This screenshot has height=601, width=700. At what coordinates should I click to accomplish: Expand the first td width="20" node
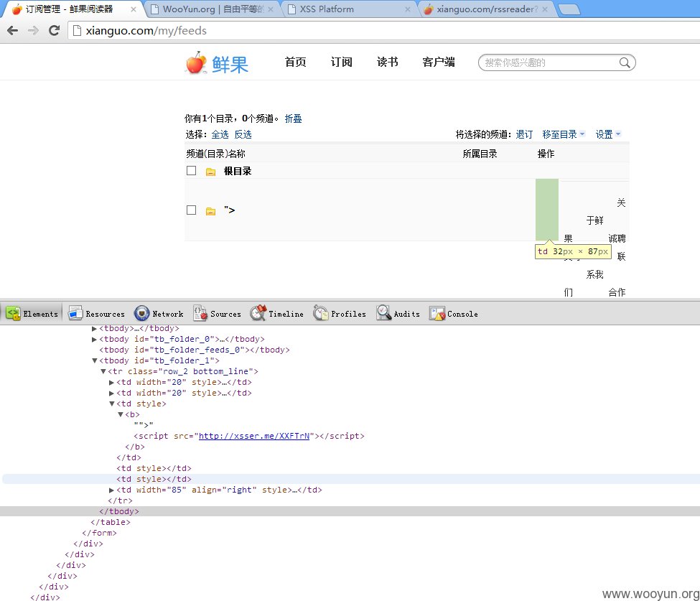click(111, 382)
